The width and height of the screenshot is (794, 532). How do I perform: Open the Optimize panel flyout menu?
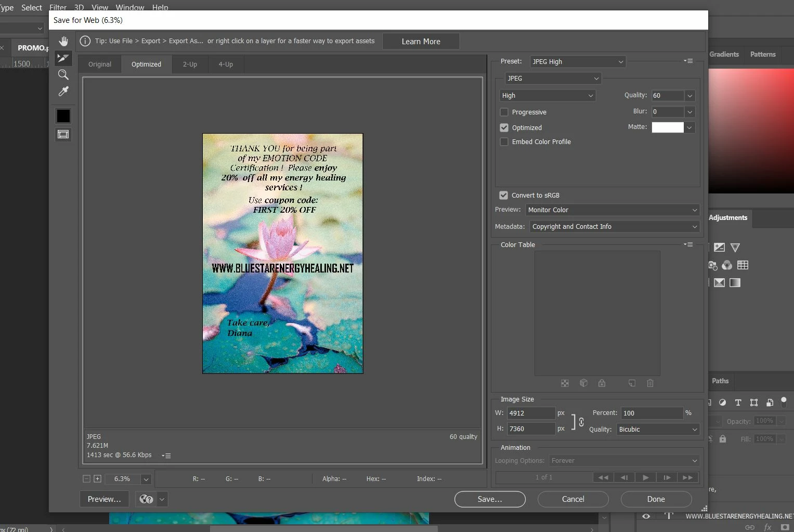click(688, 61)
